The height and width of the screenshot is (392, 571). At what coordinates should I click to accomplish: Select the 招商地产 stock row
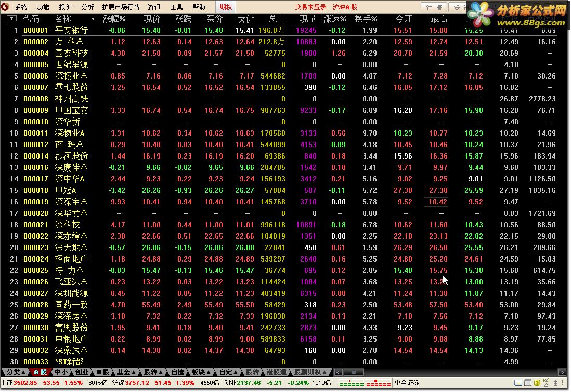284,259
